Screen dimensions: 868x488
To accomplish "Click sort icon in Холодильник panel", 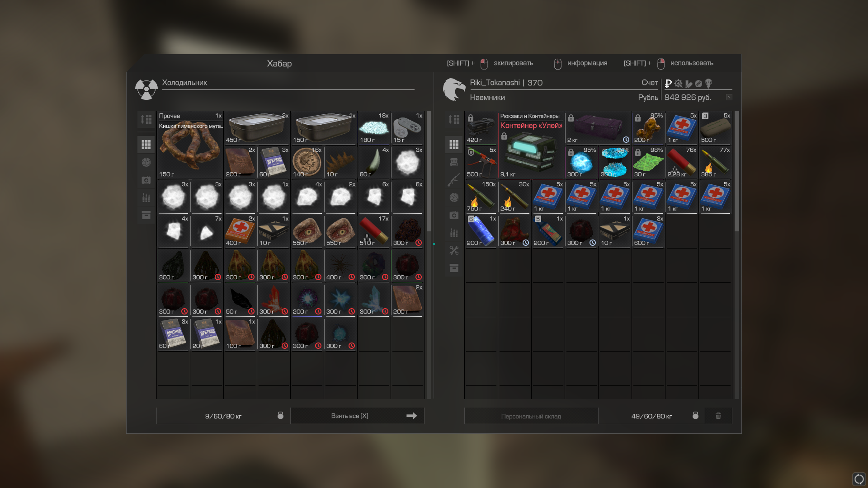I will pyautogui.click(x=146, y=119).
